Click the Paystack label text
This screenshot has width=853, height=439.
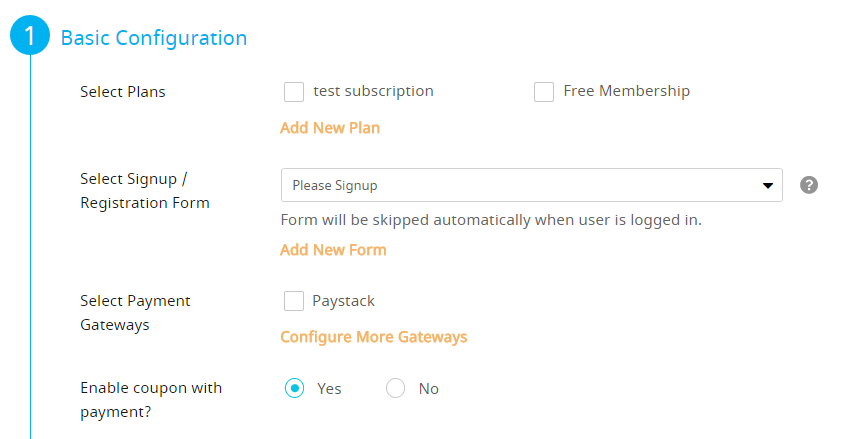pos(344,301)
